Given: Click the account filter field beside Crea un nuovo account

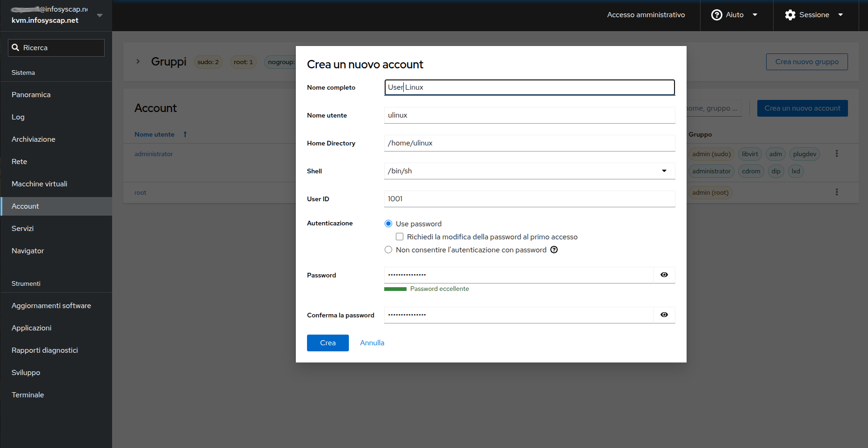Looking at the screenshot, I should click(714, 108).
